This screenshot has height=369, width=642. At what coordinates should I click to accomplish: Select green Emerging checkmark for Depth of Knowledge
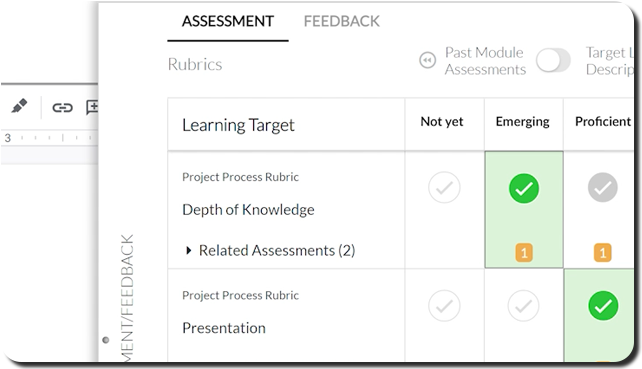(x=524, y=188)
